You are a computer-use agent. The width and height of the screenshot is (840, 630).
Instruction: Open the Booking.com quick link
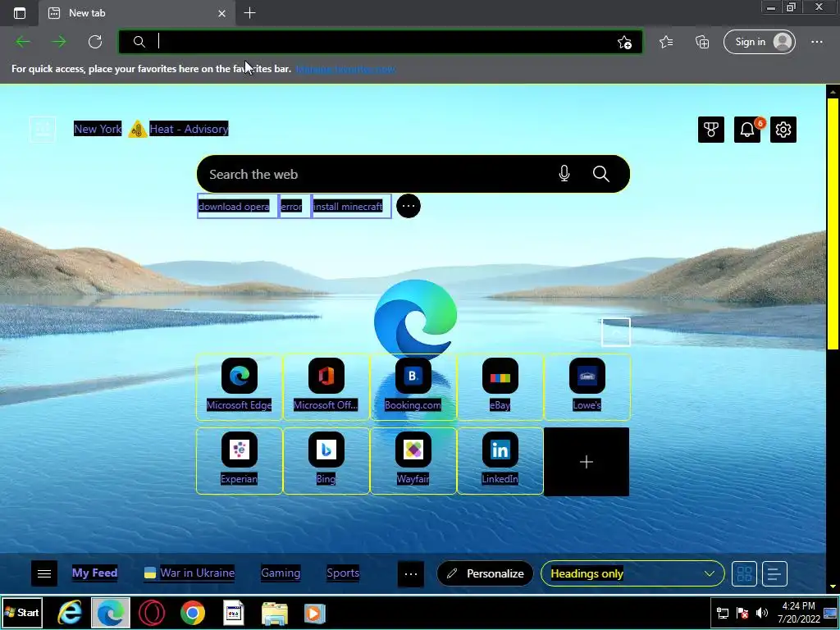413,386
